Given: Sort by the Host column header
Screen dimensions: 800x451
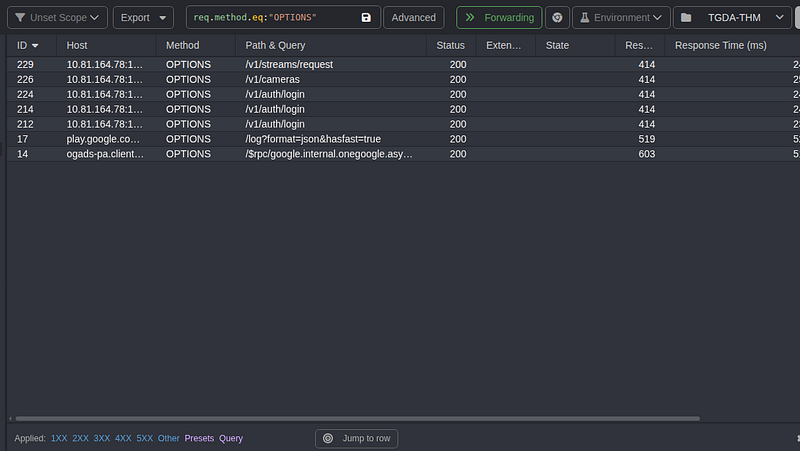Looking at the screenshot, I should (x=106, y=45).
